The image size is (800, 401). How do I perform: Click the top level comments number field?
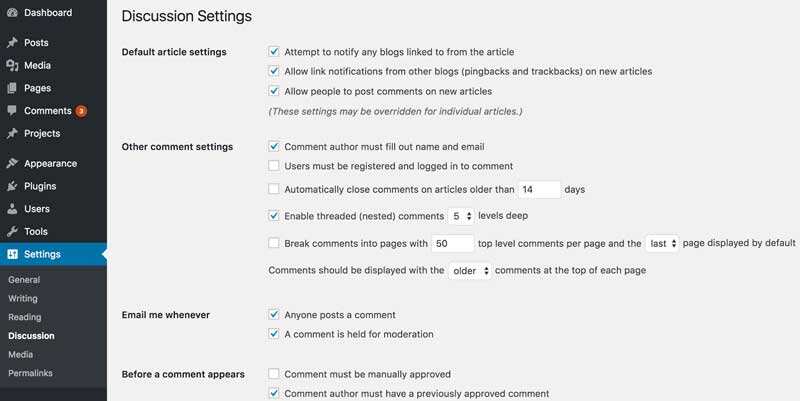[x=454, y=243]
